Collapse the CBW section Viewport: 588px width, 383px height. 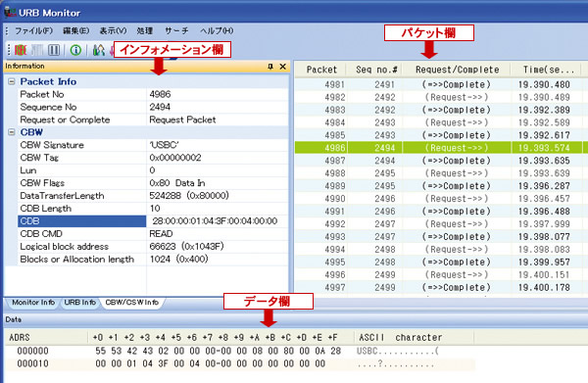(x=12, y=132)
